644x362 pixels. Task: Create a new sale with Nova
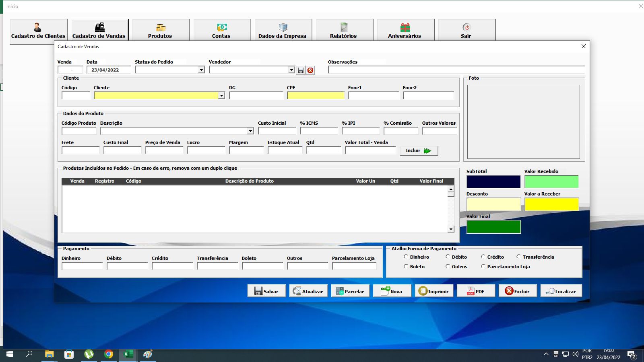[392, 291]
